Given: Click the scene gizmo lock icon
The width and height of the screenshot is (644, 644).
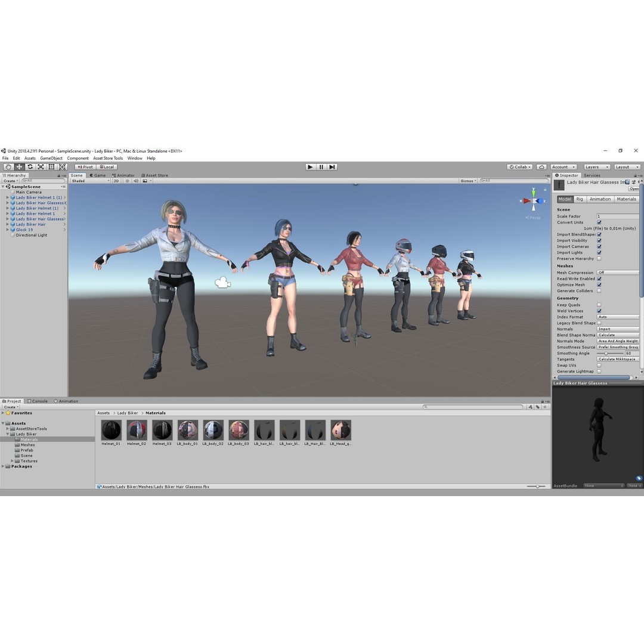Looking at the screenshot, I should [x=545, y=190].
